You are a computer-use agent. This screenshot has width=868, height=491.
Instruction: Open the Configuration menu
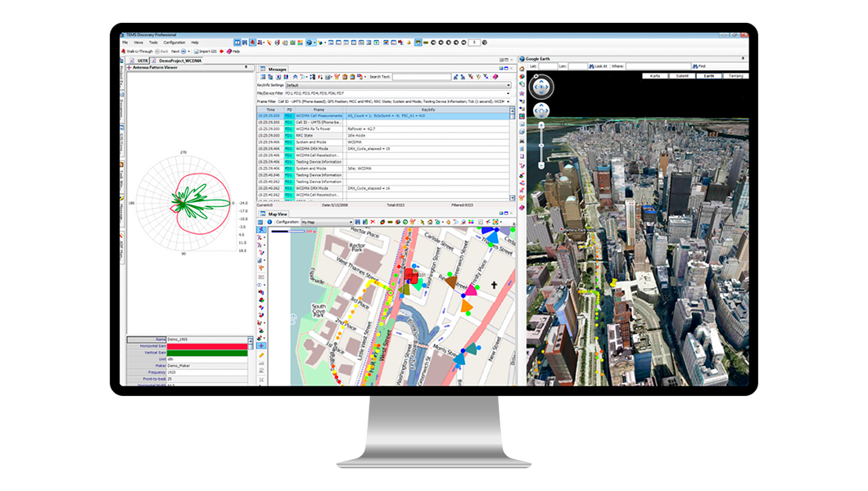tap(174, 43)
